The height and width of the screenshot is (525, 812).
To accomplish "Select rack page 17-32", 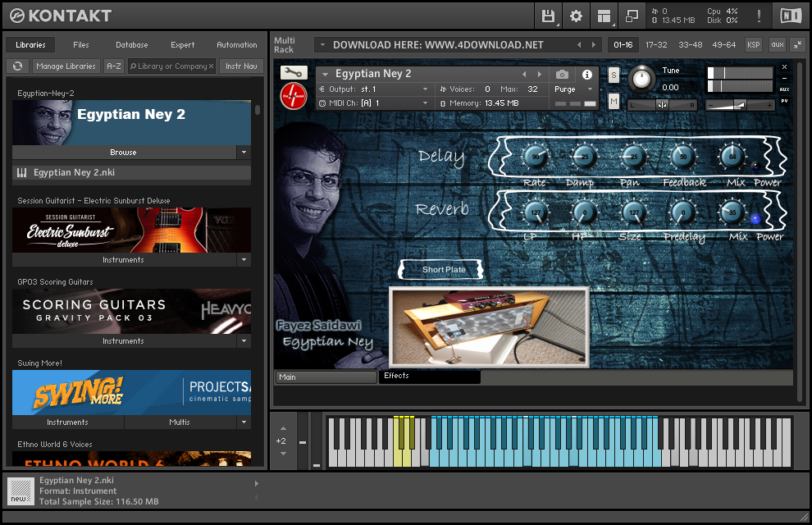I will point(656,45).
